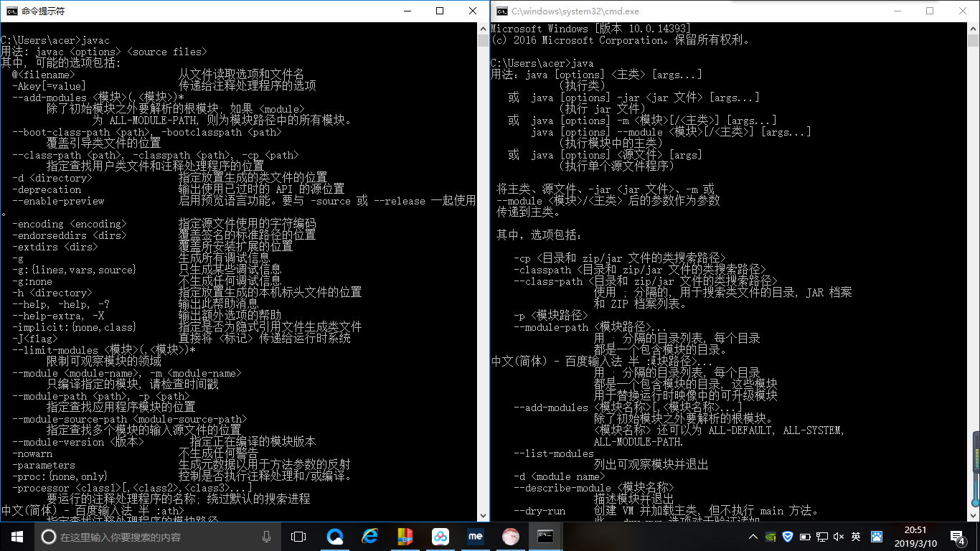This screenshot has width=980, height=551.
Task: Click the "-implicit:{none,class}" option text
Action: (x=74, y=328)
